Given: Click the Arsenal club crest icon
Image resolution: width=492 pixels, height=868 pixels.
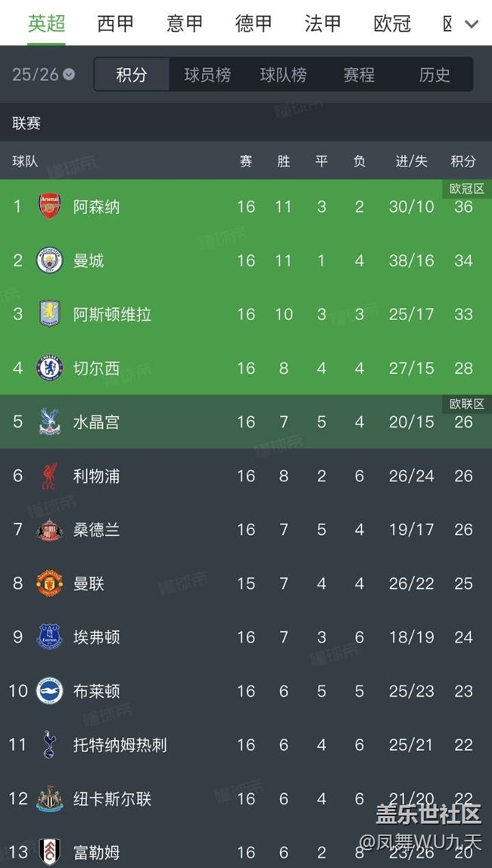Looking at the screenshot, I should pos(50,207).
